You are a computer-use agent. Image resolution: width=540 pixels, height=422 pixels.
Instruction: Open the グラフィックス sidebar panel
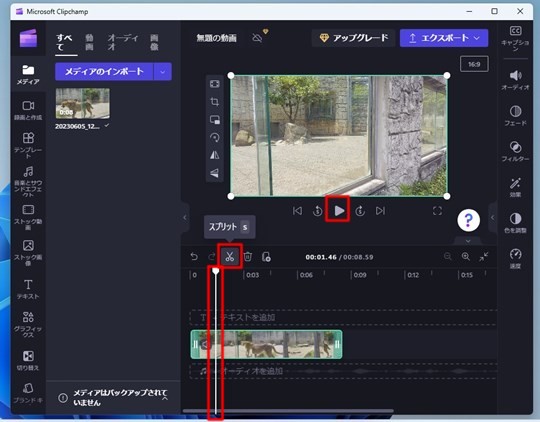(28, 324)
